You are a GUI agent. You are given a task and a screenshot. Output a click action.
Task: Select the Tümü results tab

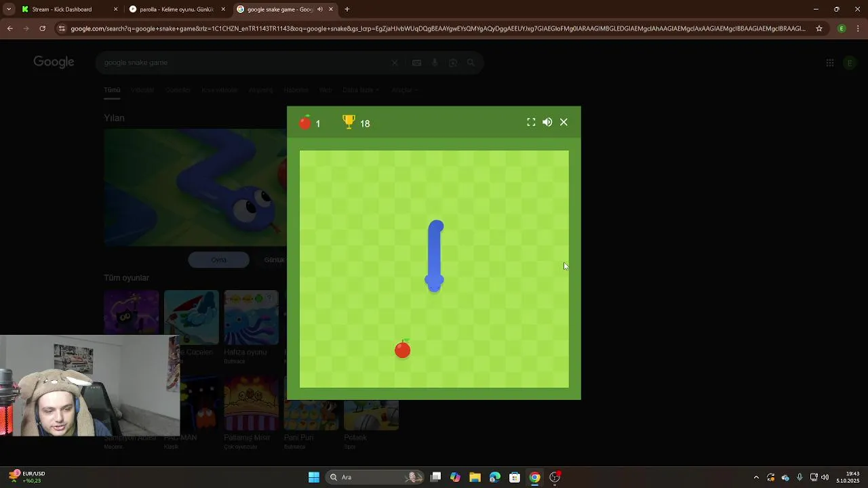tap(112, 90)
